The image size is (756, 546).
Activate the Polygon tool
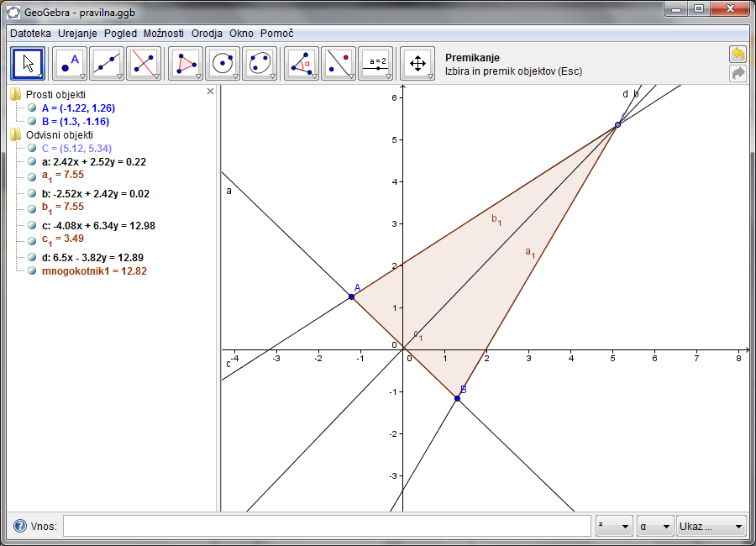click(186, 63)
